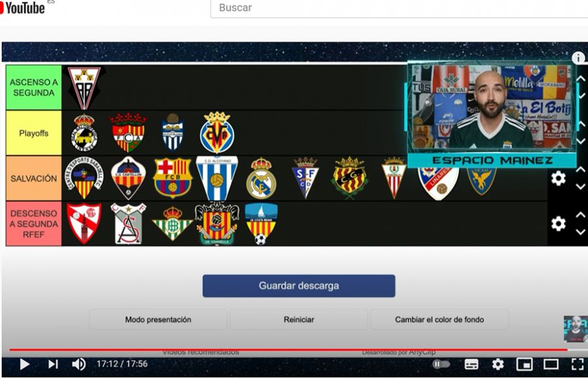The height and width of the screenshot is (379, 588).
Task: Select the Albacete crest in Ascenso a Segunda
Action: 84,88
